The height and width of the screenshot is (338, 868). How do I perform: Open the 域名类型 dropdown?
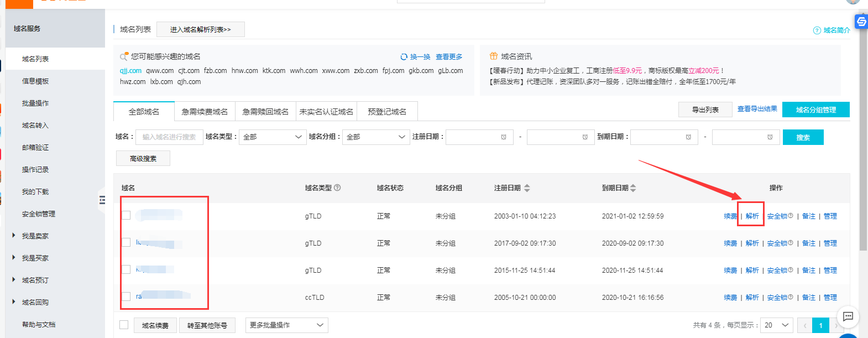273,137
